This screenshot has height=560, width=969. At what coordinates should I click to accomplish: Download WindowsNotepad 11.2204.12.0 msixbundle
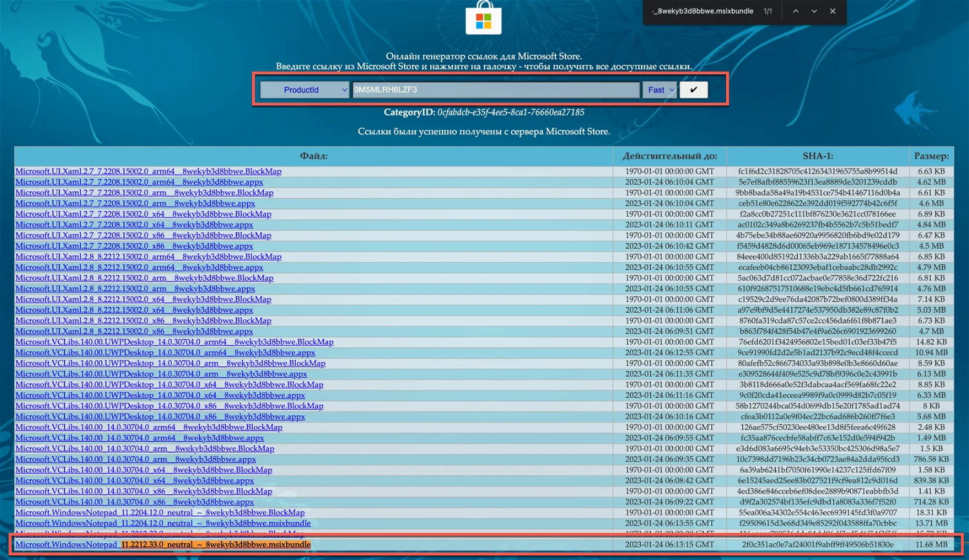[163, 523]
